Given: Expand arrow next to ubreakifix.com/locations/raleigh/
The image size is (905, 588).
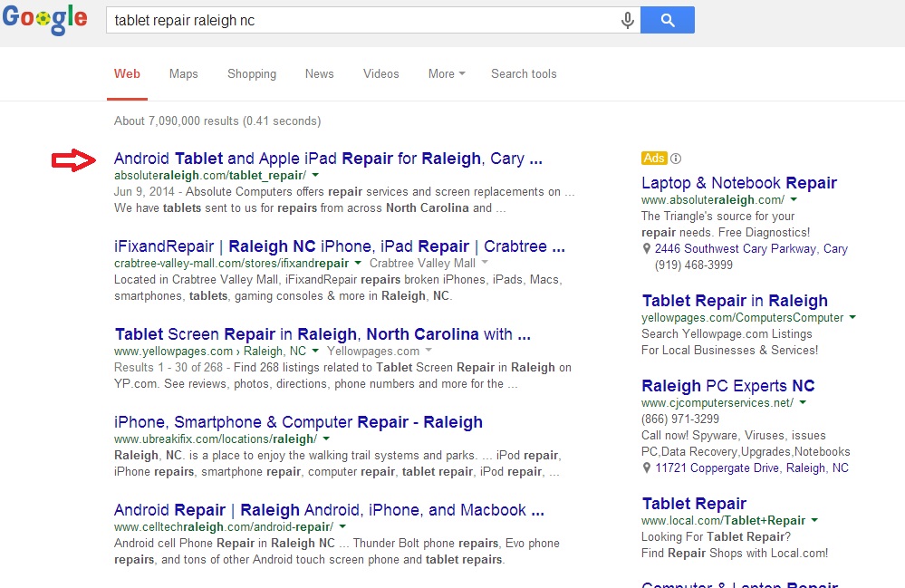Looking at the screenshot, I should click(326, 439).
